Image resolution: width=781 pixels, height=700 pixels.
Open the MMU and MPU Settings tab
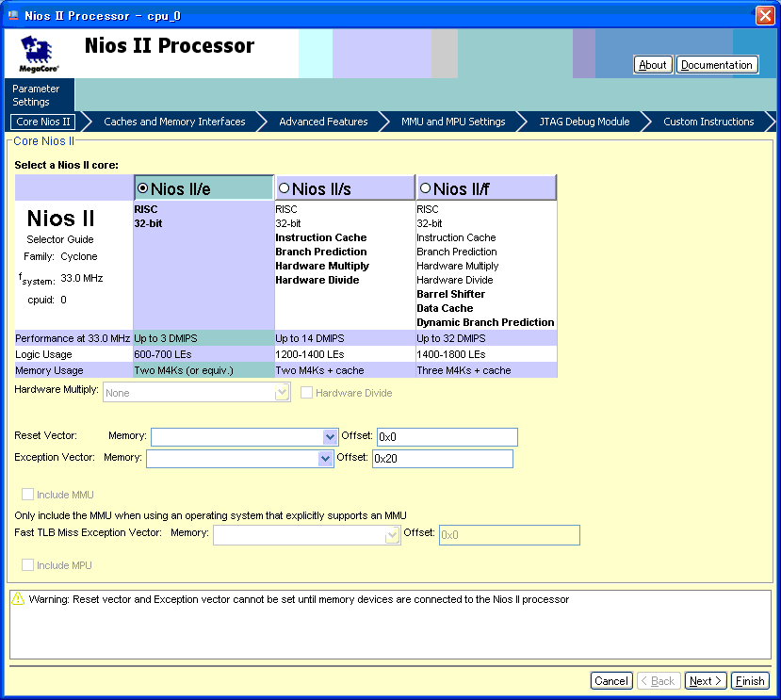click(x=453, y=122)
